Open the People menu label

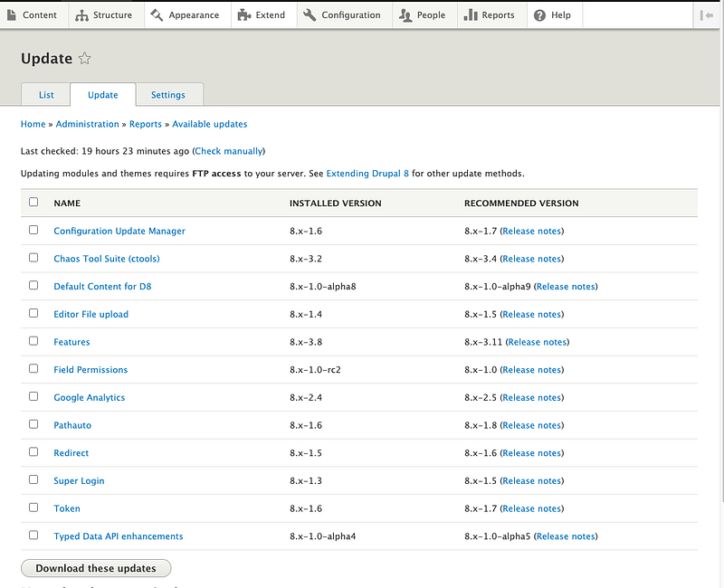coord(432,15)
